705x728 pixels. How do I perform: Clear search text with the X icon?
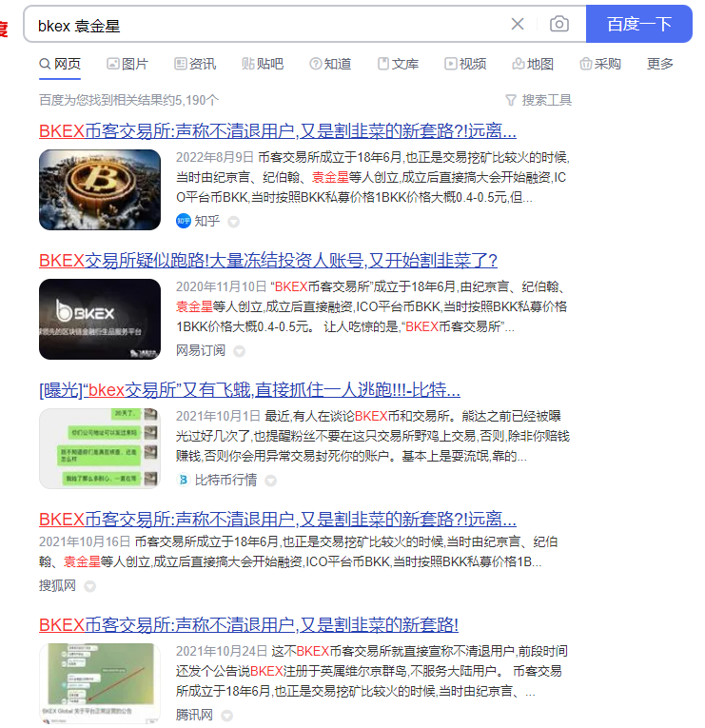click(x=518, y=24)
